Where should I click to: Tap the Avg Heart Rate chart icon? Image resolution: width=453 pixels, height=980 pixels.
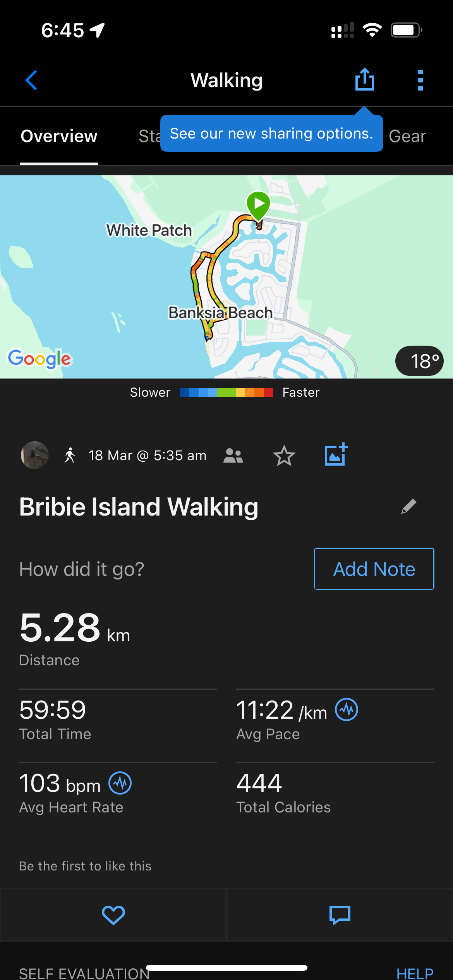coord(120,783)
